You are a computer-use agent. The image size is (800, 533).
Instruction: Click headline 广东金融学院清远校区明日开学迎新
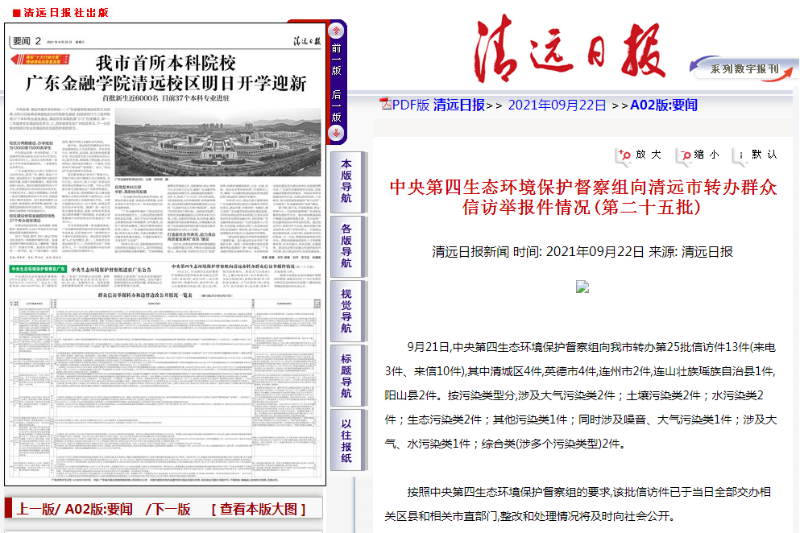[166, 83]
